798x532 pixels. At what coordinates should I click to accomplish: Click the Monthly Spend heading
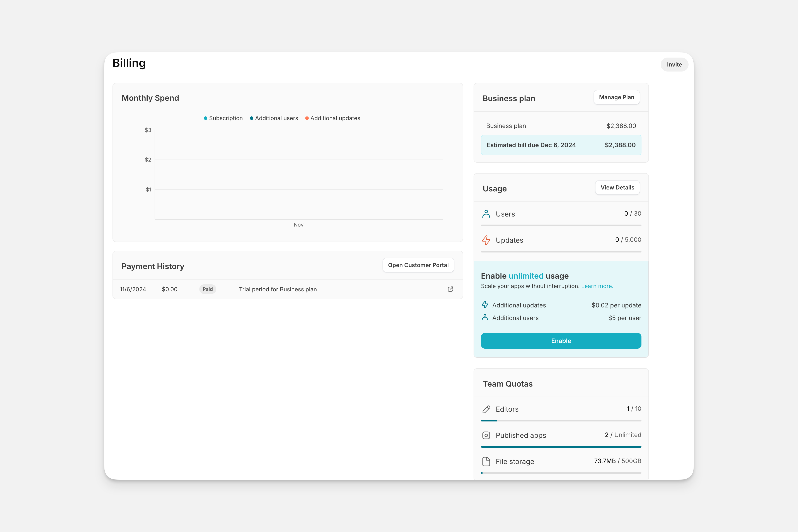point(150,98)
